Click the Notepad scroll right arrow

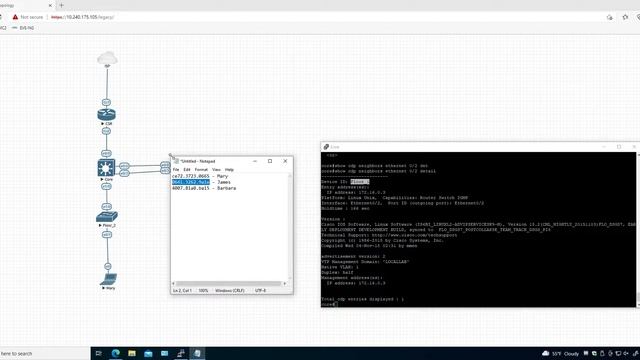pos(284,283)
